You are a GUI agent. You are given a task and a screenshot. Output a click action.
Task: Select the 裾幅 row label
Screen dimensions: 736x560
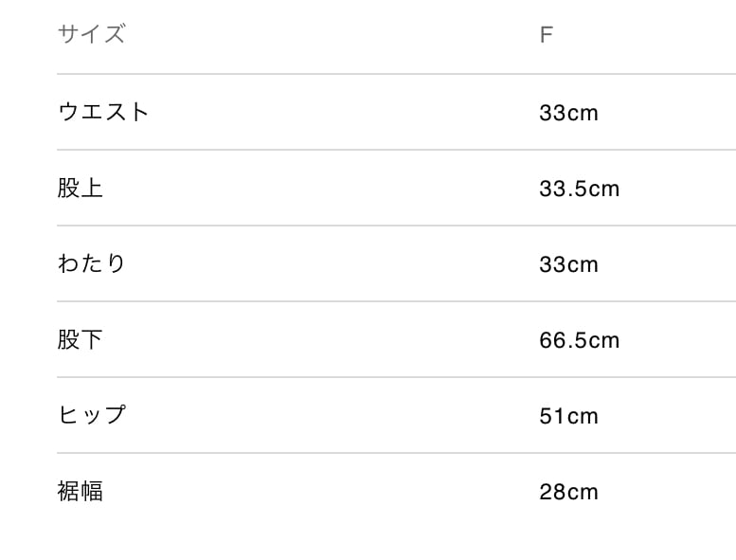pos(80,491)
